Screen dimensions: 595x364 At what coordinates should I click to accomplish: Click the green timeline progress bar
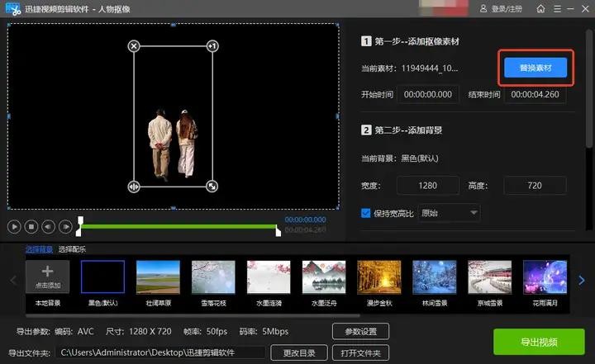(178, 226)
